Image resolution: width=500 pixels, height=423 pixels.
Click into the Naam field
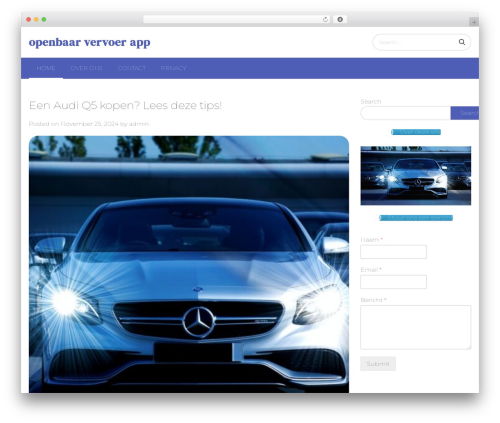[x=393, y=252]
